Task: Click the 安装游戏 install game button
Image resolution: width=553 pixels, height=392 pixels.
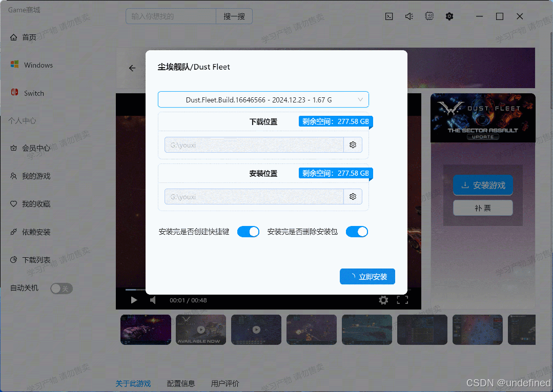Action: coord(483,185)
